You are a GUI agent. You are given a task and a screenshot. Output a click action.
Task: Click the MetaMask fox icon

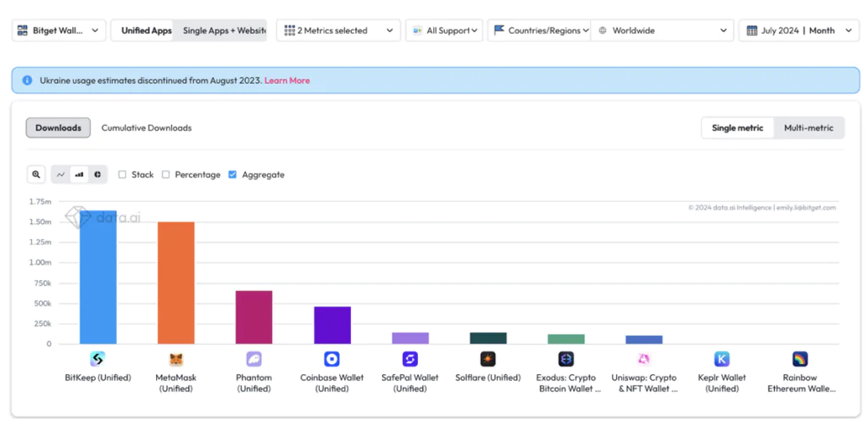coord(176,359)
